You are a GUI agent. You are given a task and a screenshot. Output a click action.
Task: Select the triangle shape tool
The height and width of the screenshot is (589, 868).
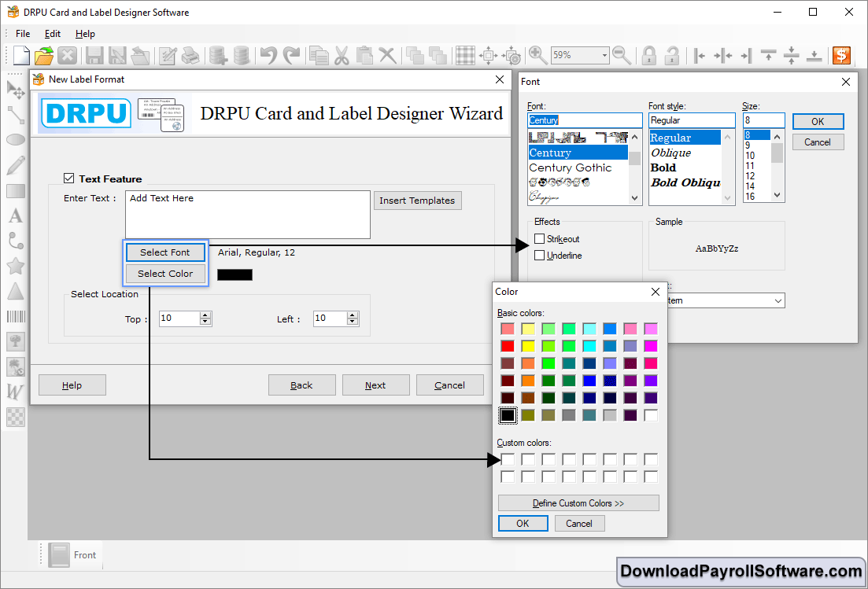tap(16, 291)
